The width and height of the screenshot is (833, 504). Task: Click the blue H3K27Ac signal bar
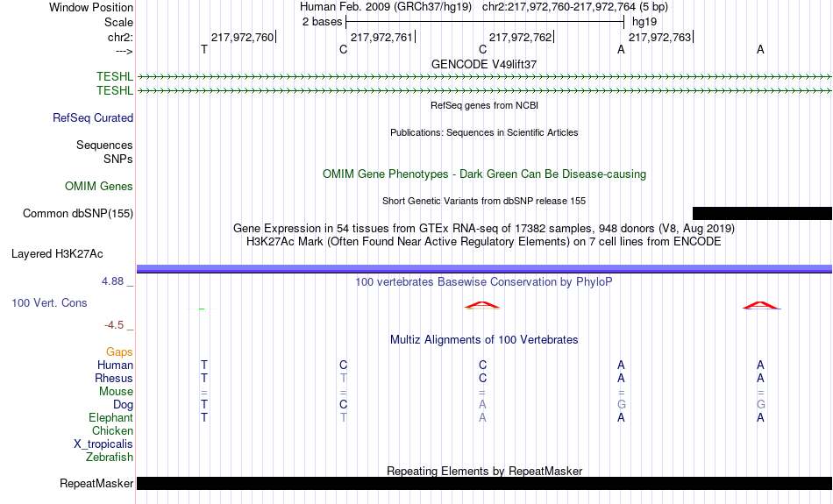tap(485, 269)
